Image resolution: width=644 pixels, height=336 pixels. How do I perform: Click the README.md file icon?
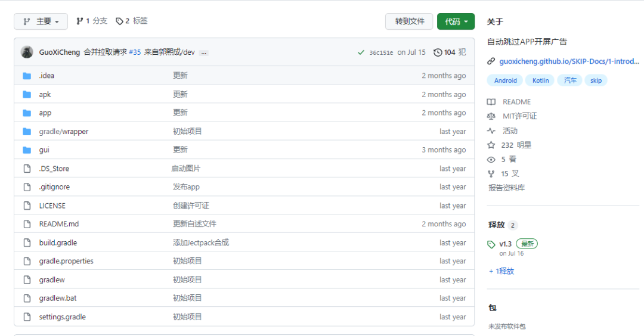[27, 224]
